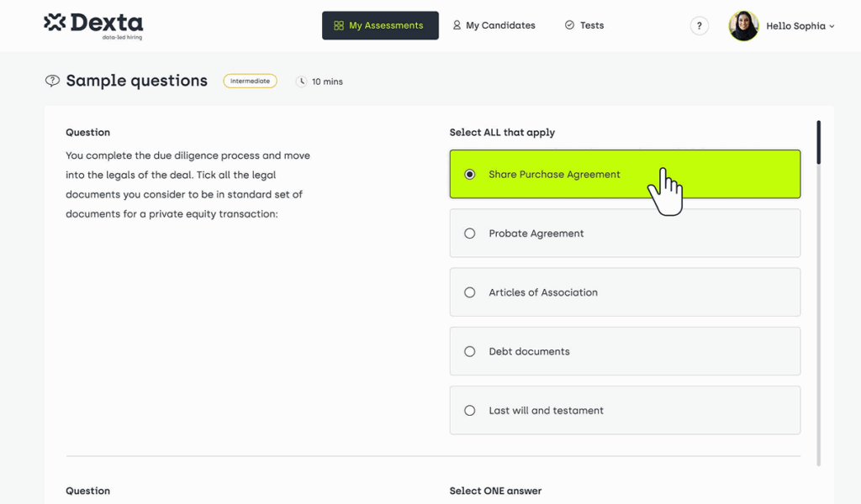Click the clock icon beside 10 mins
This screenshot has width=861, height=504.
pos(302,81)
